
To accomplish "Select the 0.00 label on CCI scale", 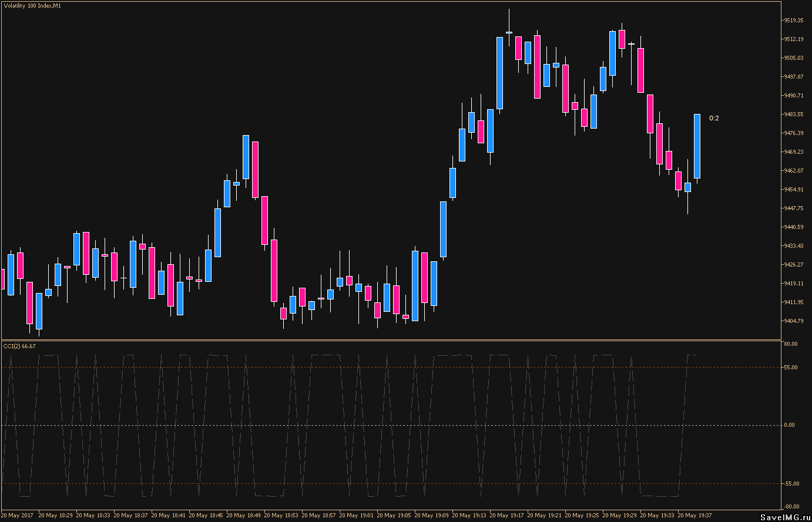I will pyautogui.click(x=789, y=425).
